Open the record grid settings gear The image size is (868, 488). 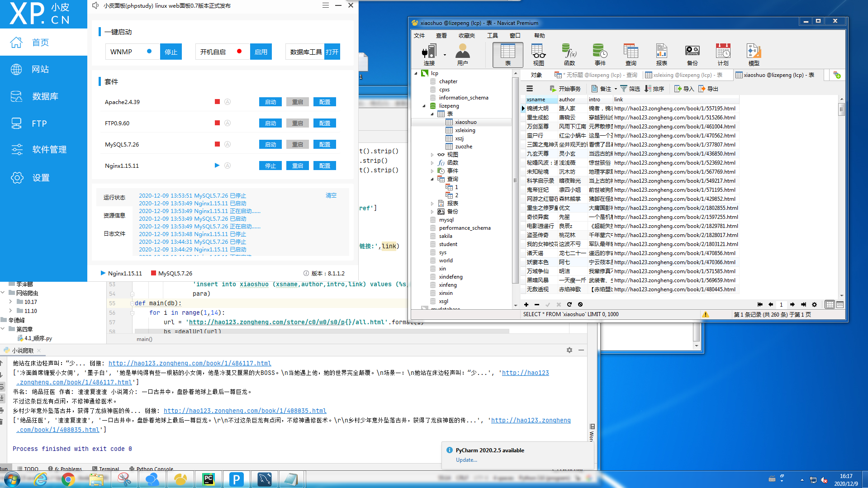pos(815,304)
